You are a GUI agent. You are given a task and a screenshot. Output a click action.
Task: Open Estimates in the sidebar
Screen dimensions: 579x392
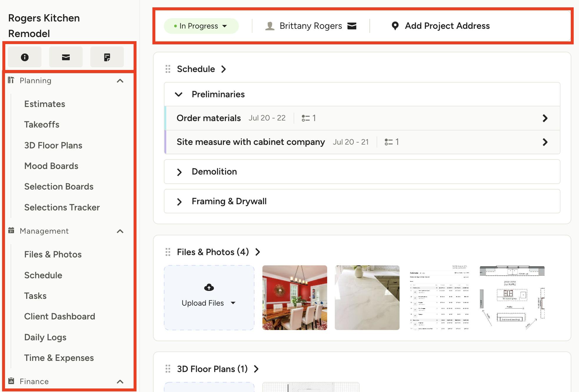pos(45,104)
